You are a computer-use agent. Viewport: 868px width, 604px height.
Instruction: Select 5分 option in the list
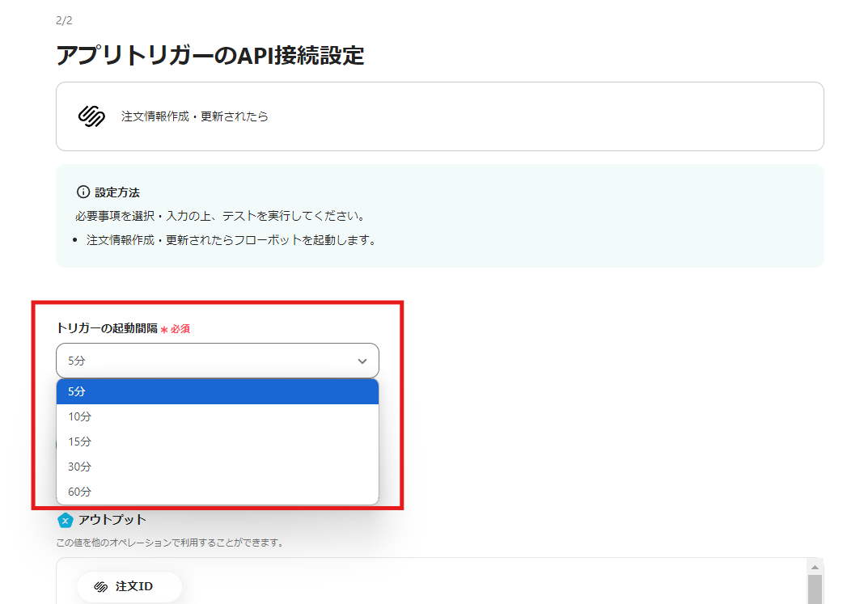pyautogui.click(x=218, y=391)
